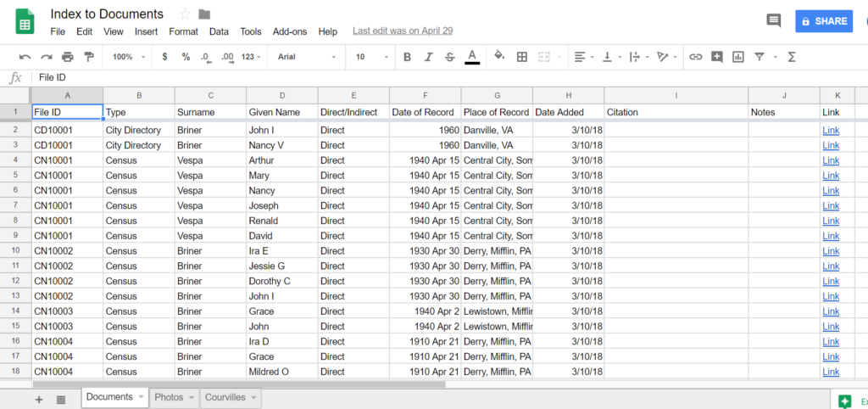Select row 10 header
The width and height of the screenshot is (868, 409).
[15, 250]
